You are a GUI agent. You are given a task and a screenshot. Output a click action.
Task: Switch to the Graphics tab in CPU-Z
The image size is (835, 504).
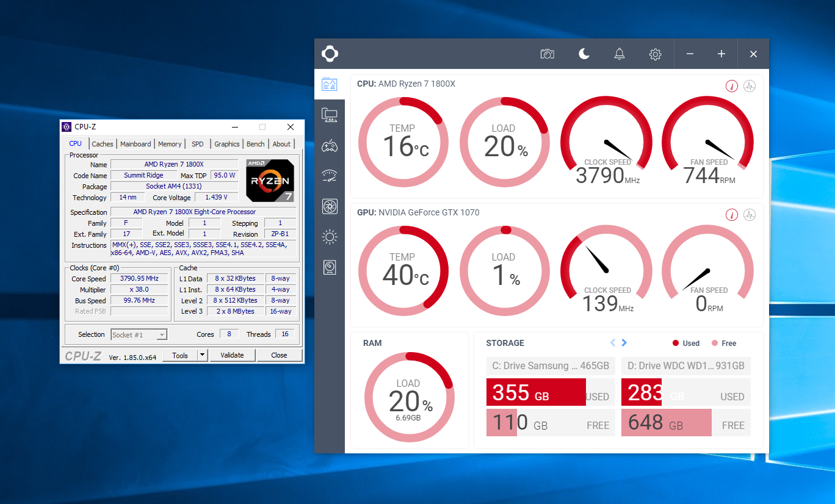pos(227,144)
